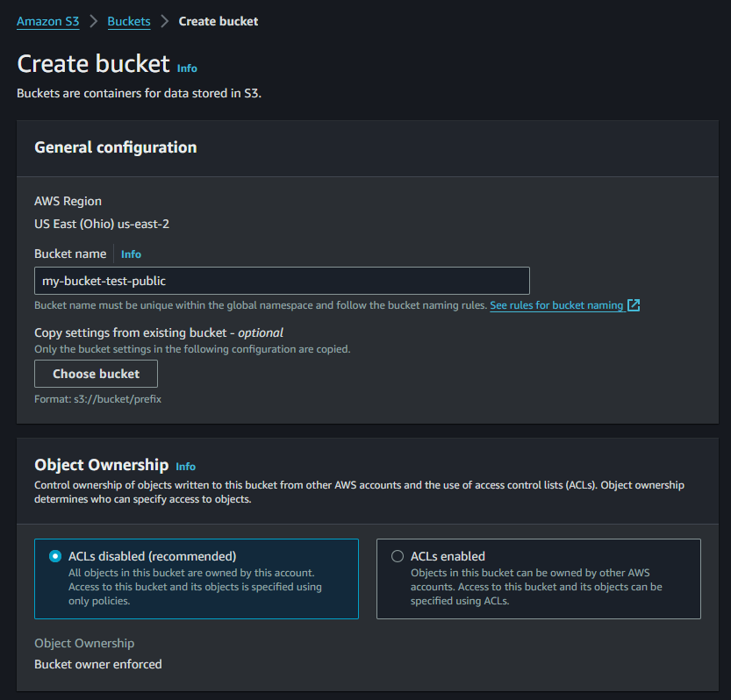
Task: Click the first breadcrumb chevron after Amazon S3
Action: click(93, 21)
